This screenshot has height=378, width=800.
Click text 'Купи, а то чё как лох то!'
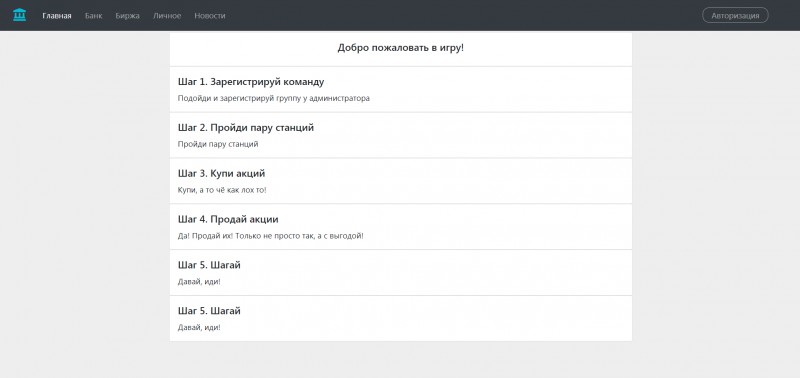(222, 190)
